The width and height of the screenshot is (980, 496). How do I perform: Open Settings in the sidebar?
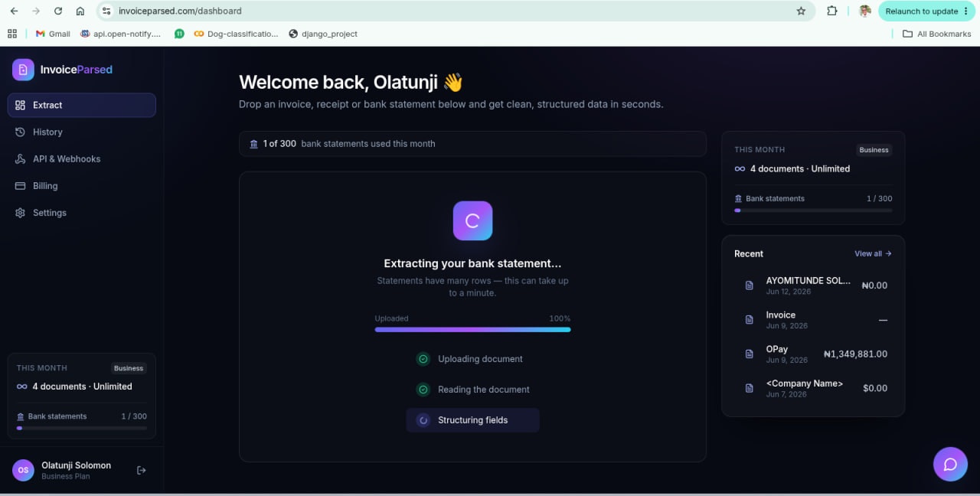(x=82, y=212)
